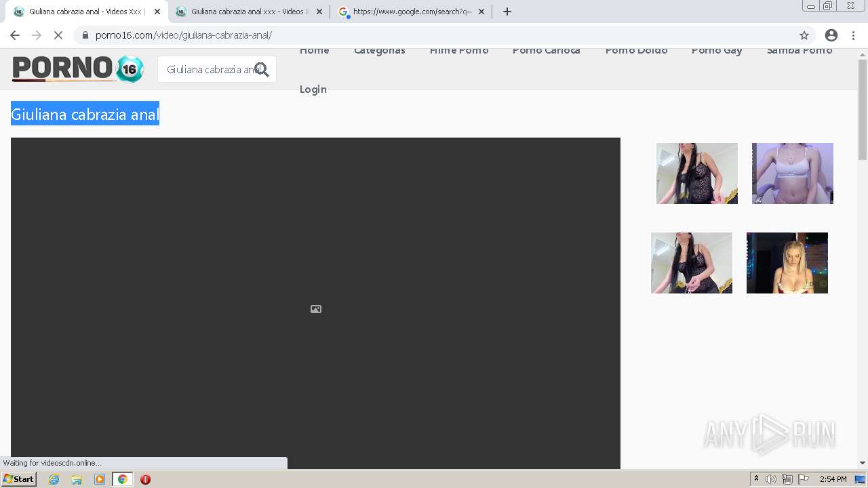Open the media player taskbar icon
Viewport: 868px width, 488px height.
[x=100, y=479]
